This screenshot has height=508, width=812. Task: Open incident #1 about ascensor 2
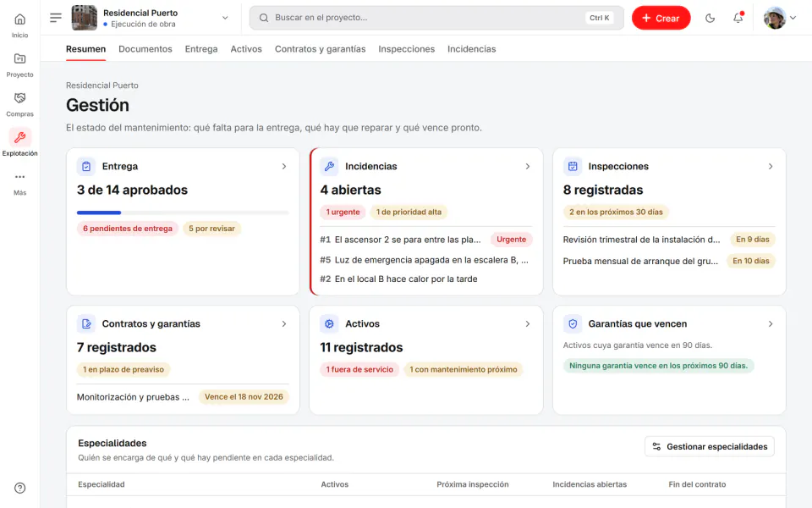(x=400, y=240)
